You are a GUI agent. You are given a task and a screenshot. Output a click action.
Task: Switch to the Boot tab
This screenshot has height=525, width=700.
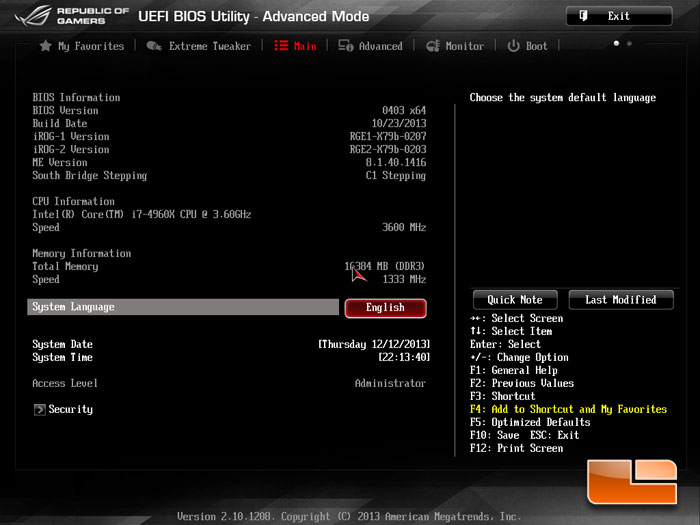pos(527,46)
